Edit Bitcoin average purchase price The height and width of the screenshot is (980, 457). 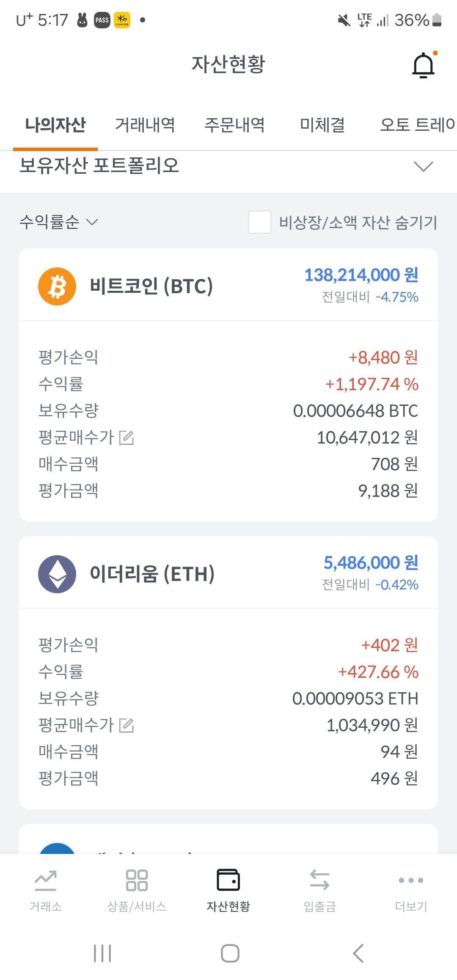126,438
